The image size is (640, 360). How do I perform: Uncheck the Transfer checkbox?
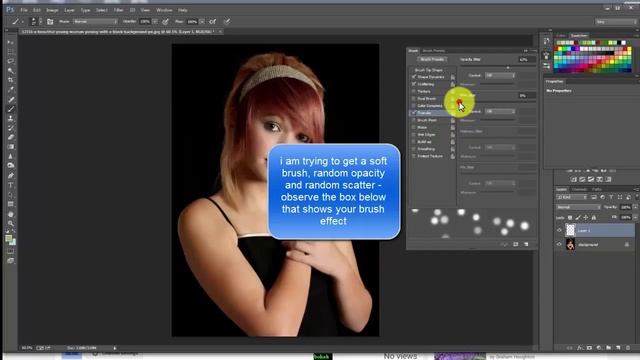point(414,113)
